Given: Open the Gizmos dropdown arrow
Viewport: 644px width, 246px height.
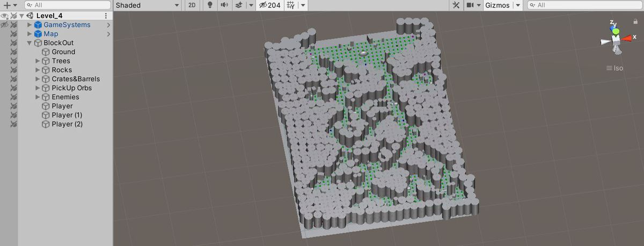Looking at the screenshot, I should [518, 5].
